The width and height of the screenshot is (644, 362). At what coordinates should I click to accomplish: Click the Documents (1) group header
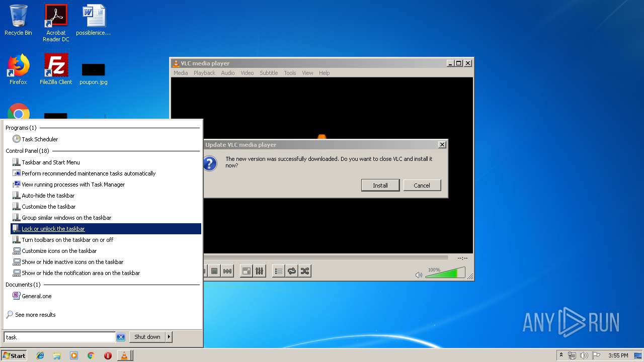(23, 285)
